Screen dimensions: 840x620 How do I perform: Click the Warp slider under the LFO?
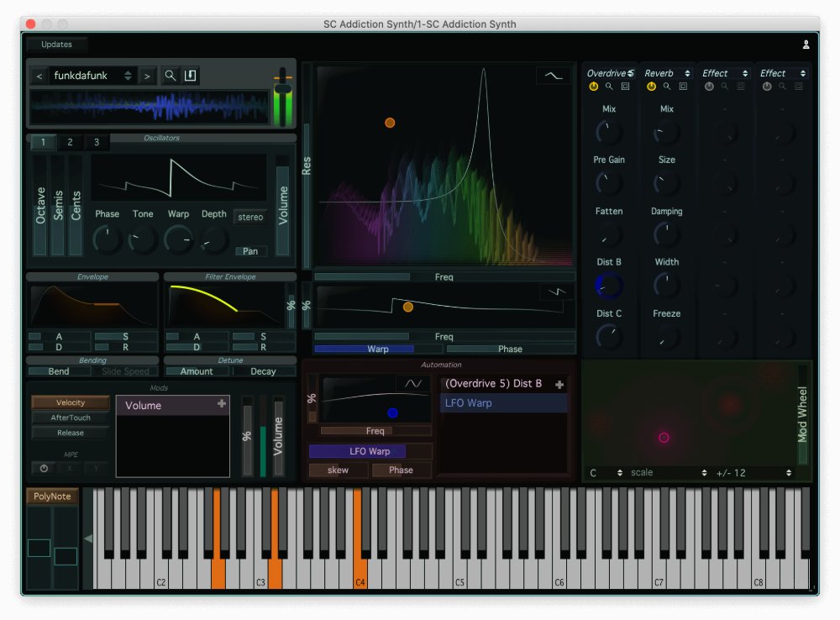[378, 349]
